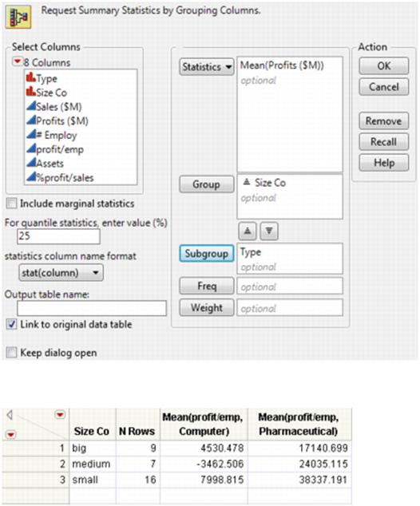Click the continuous icon beside Profits ($M)
The image size is (420, 506).
(x=31, y=120)
